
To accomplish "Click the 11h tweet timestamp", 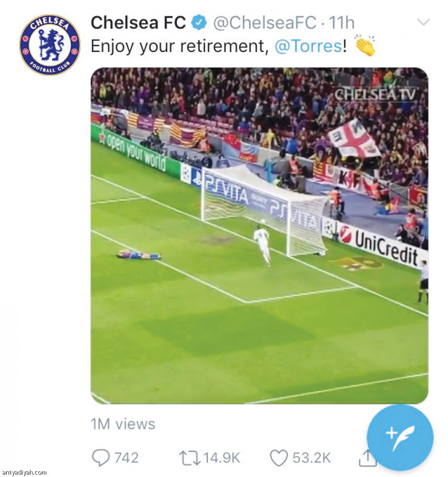I will [x=342, y=22].
